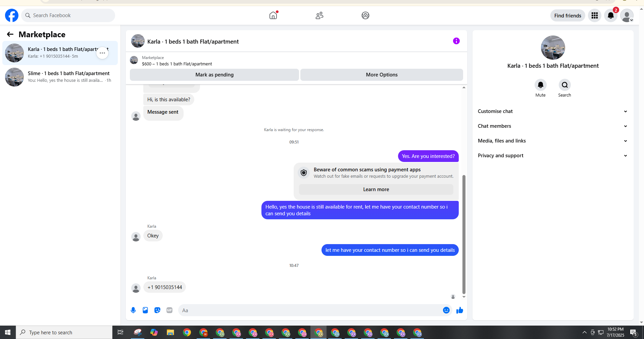This screenshot has height=339, width=644.
Task: Open the emoji picker icon
Action: click(446, 310)
